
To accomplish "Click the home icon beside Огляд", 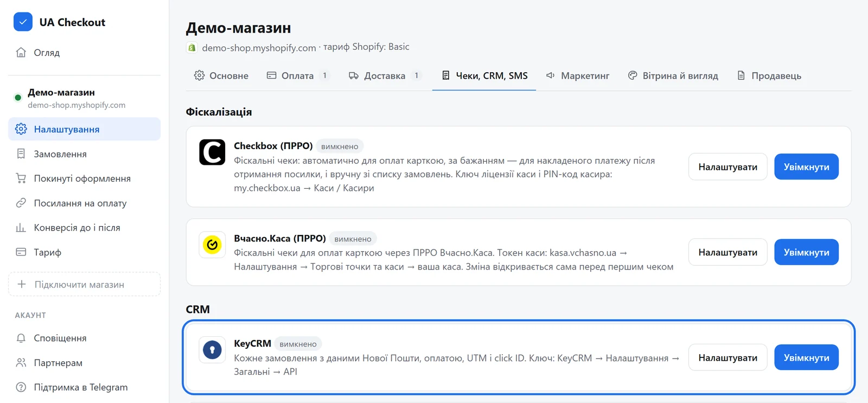I will point(21,53).
